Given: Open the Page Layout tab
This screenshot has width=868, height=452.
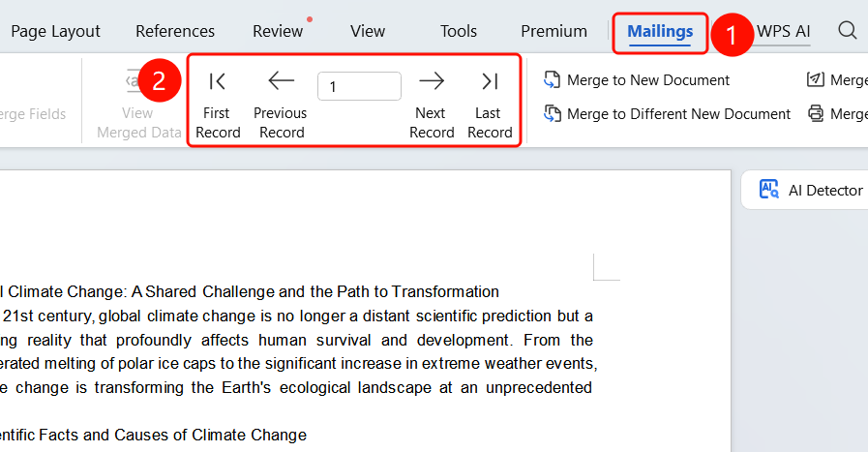Looking at the screenshot, I should [55, 32].
